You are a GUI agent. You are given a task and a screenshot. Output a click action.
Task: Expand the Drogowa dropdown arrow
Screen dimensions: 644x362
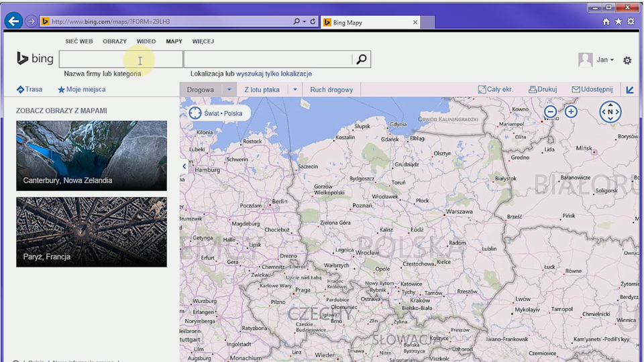tap(229, 89)
